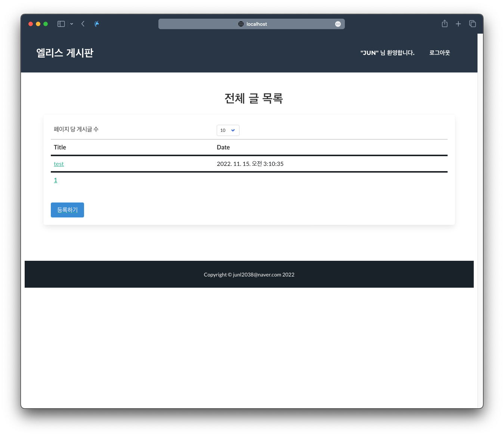Open a new tab with the plus icon
Viewport: 504px width, 436px height.
pyautogui.click(x=458, y=24)
